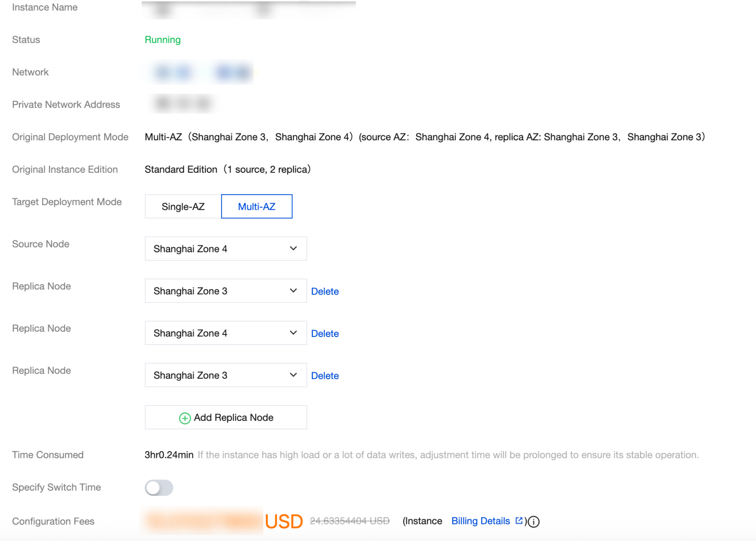Screen dimensions: 756x541
Task: Click the chevron arrow on the first Replica Node dropdown
Action: click(x=293, y=291)
